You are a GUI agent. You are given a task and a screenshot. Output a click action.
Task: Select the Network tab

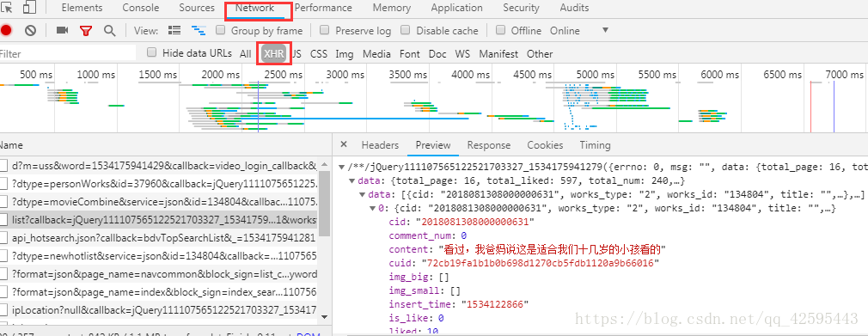(254, 8)
